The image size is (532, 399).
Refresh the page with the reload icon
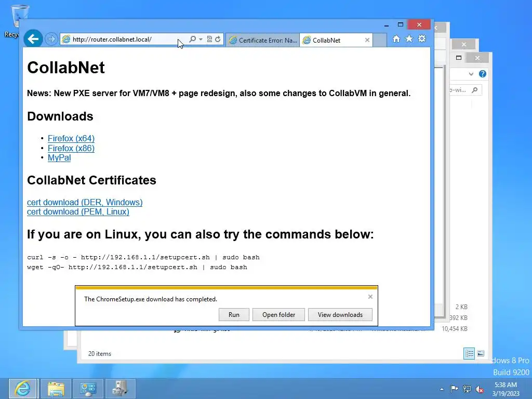click(218, 39)
